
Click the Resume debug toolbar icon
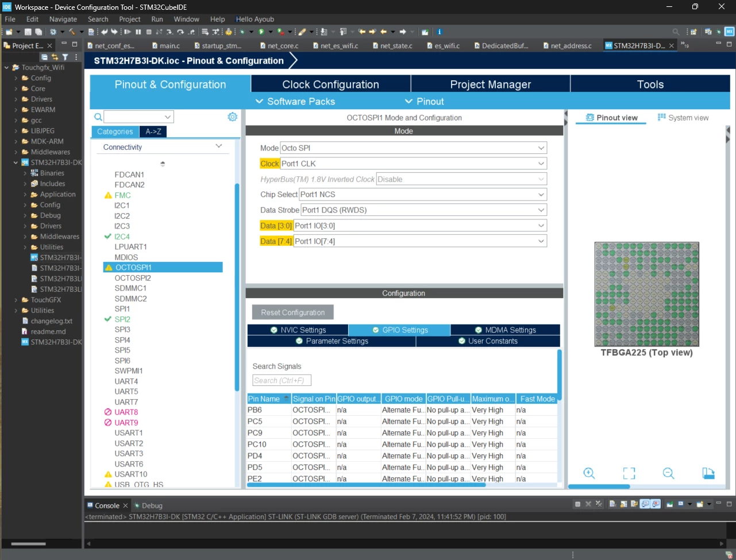pyautogui.click(x=127, y=32)
